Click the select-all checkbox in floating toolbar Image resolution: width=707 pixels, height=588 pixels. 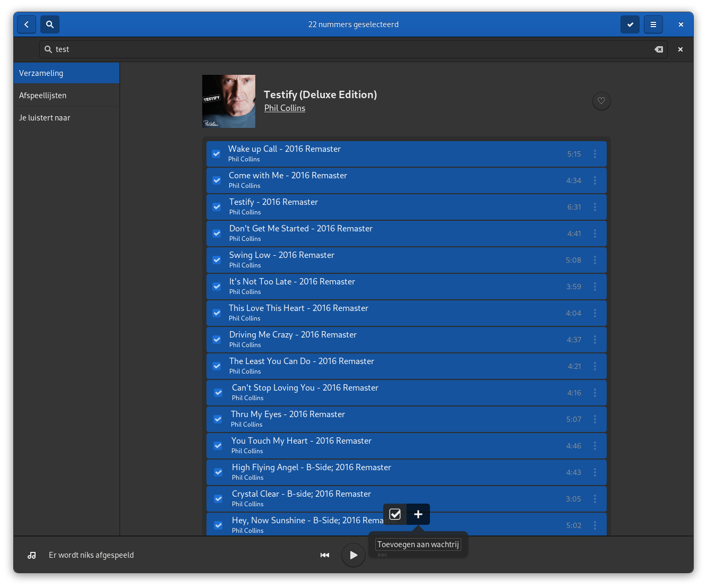[395, 514]
